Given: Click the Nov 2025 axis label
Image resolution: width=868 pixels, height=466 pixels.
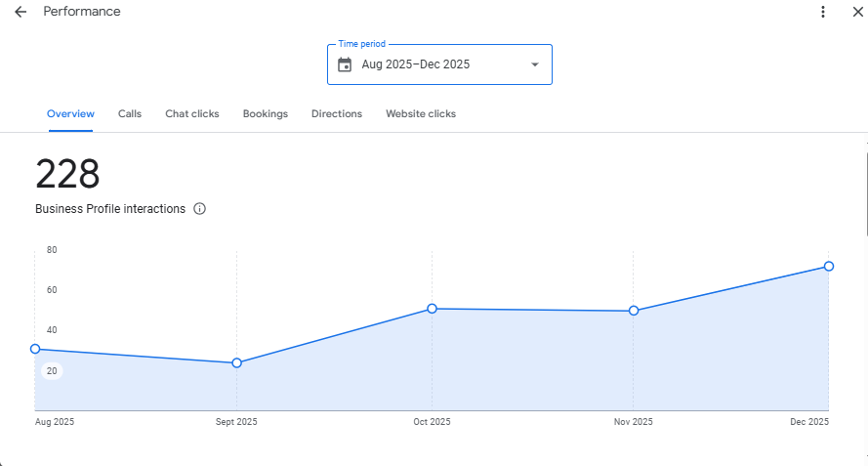Looking at the screenshot, I should pos(634,422).
